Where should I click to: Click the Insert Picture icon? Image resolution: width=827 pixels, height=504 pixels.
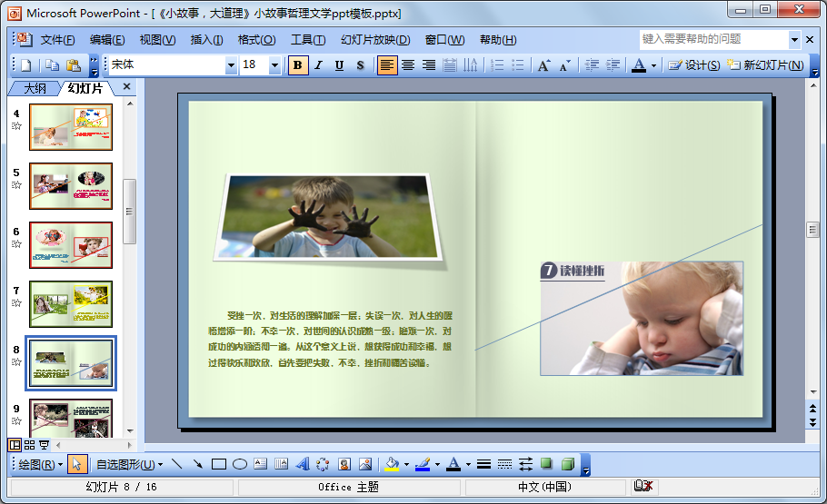pyautogui.click(x=365, y=464)
